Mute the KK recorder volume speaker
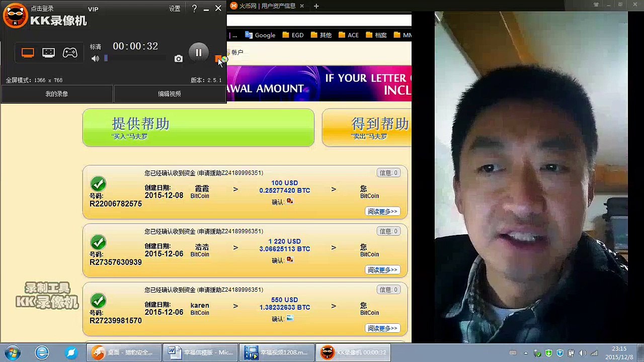Viewport: 644px width, 362px height. pos(95,59)
